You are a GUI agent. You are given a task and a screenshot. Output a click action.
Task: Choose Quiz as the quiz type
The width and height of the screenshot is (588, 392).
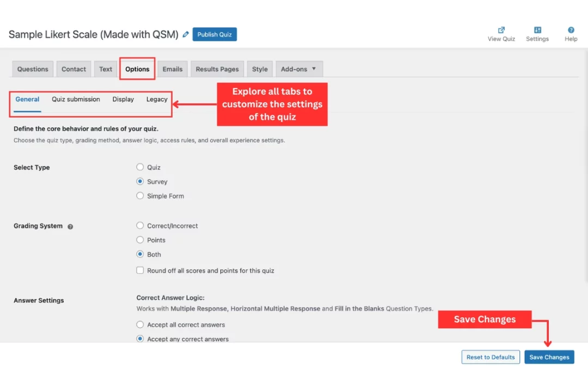[140, 167]
